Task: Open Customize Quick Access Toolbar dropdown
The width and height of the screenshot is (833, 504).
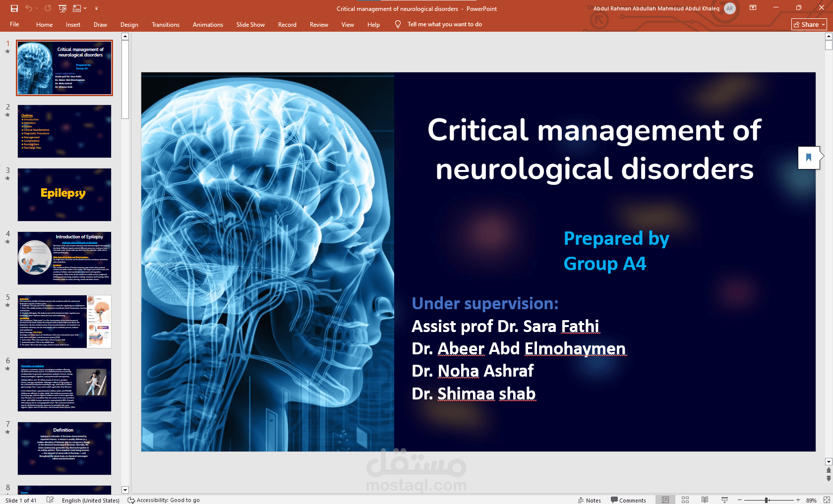Action: click(x=96, y=8)
